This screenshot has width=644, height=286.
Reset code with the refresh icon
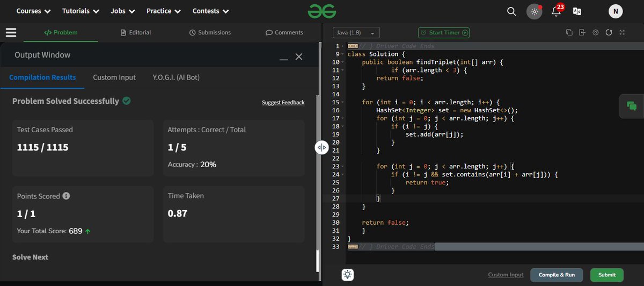click(x=609, y=32)
